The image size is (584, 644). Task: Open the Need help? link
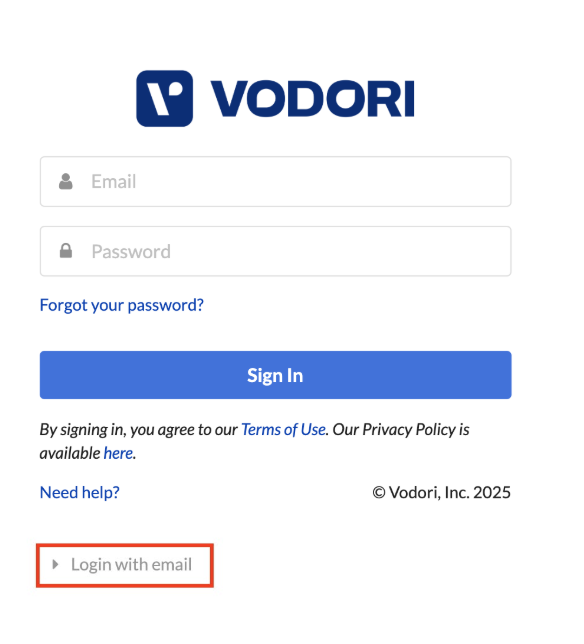(x=80, y=492)
